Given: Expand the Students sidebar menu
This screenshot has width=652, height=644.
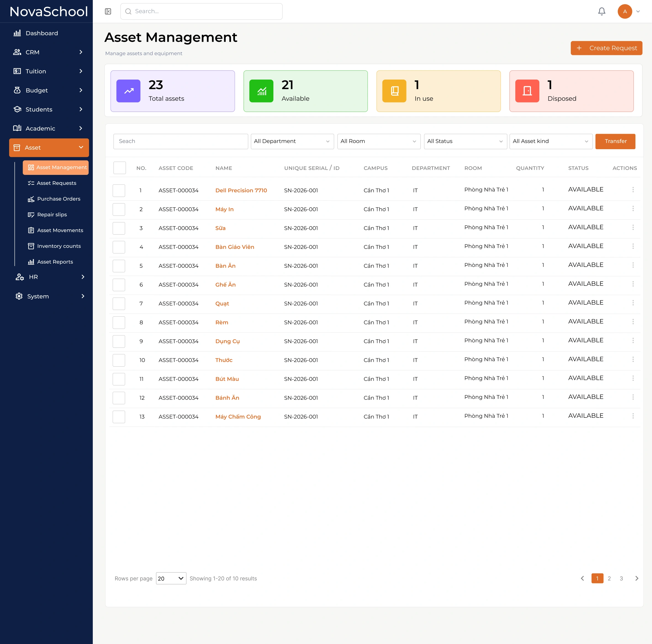Looking at the screenshot, I should pyautogui.click(x=48, y=109).
